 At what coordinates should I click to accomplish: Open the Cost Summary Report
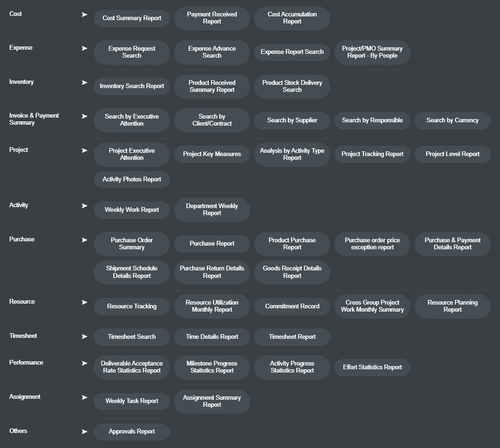pos(132,18)
